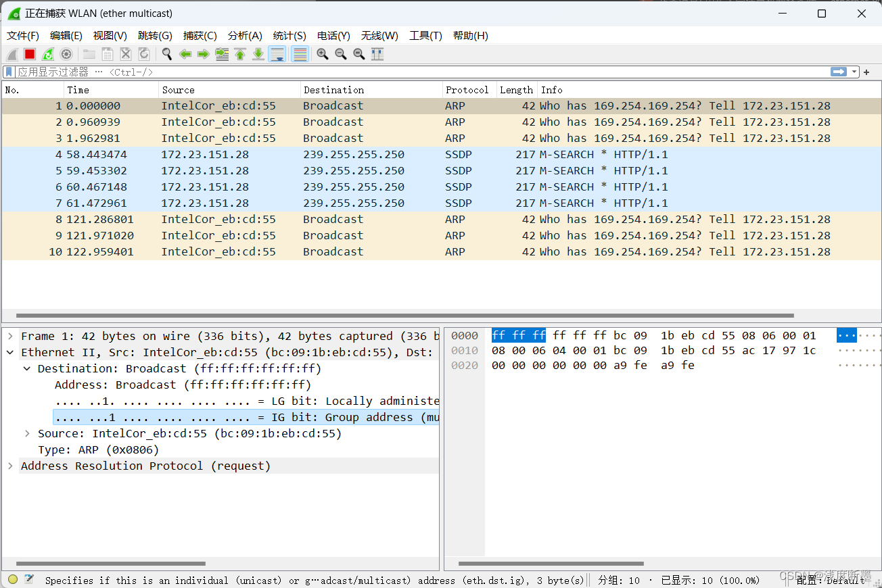882x588 pixels.
Task: Open the 分析(A) menu
Action: pyautogui.click(x=245, y=35)
